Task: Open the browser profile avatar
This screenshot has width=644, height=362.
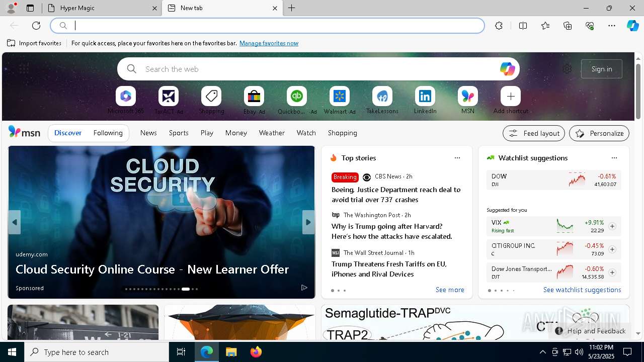Action: click(x=11, y=8)
